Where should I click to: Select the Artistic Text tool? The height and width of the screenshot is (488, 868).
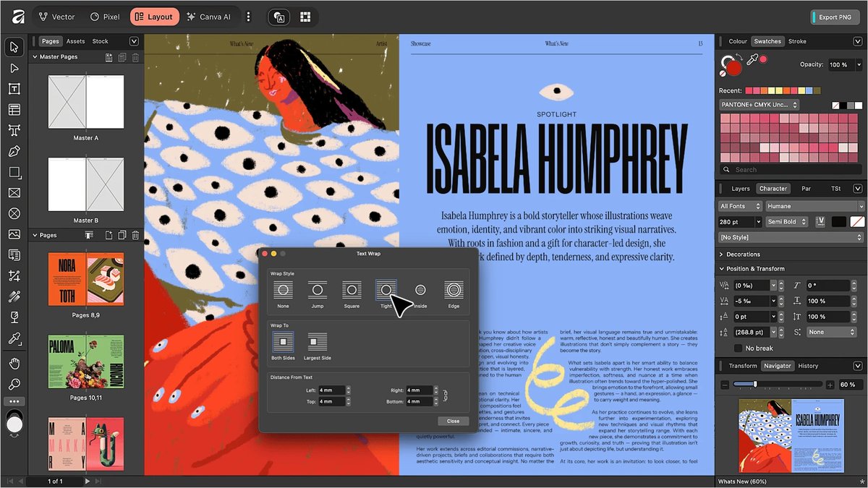coord(14,131)
